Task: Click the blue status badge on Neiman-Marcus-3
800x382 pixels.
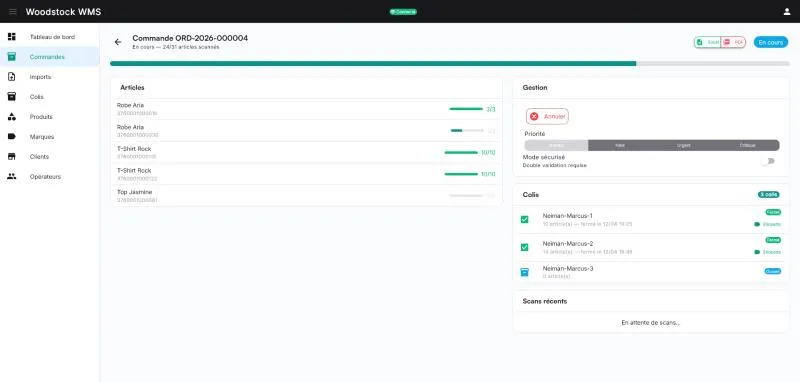Action: pos(772,271)
